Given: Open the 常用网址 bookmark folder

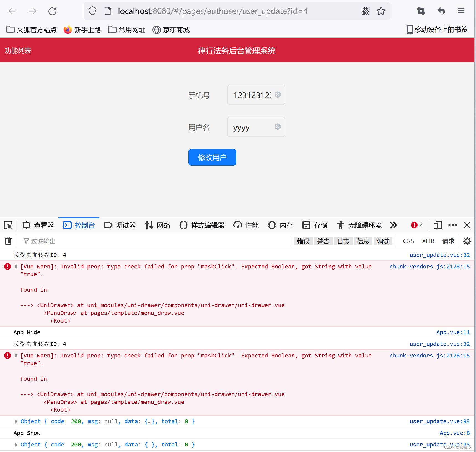Looking at the screenshot, I should pos(126,30).
